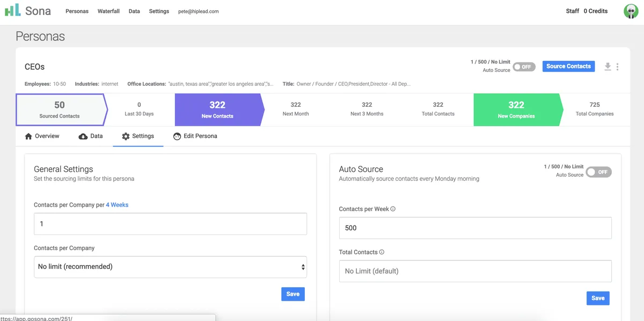The height and width of the screenshot is (321, 644).
Task: Toggle Auto Source switch in persona header
Action: click(523, 67)
